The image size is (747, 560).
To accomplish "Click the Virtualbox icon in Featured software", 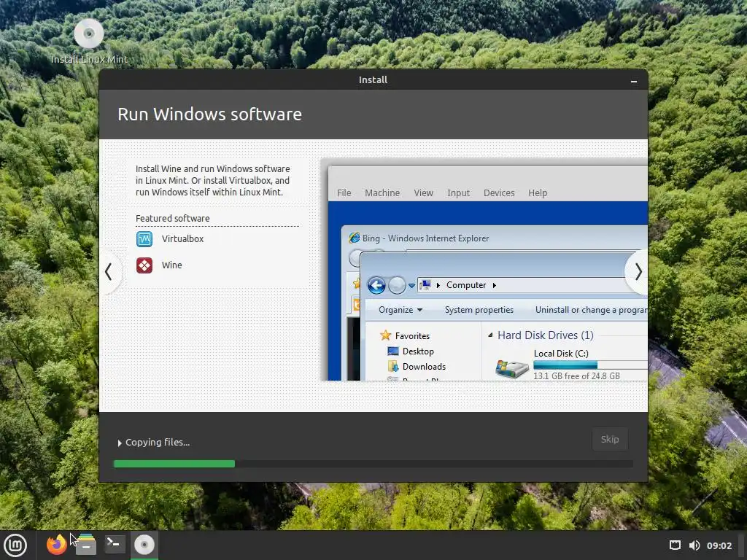I will (144, 238).
